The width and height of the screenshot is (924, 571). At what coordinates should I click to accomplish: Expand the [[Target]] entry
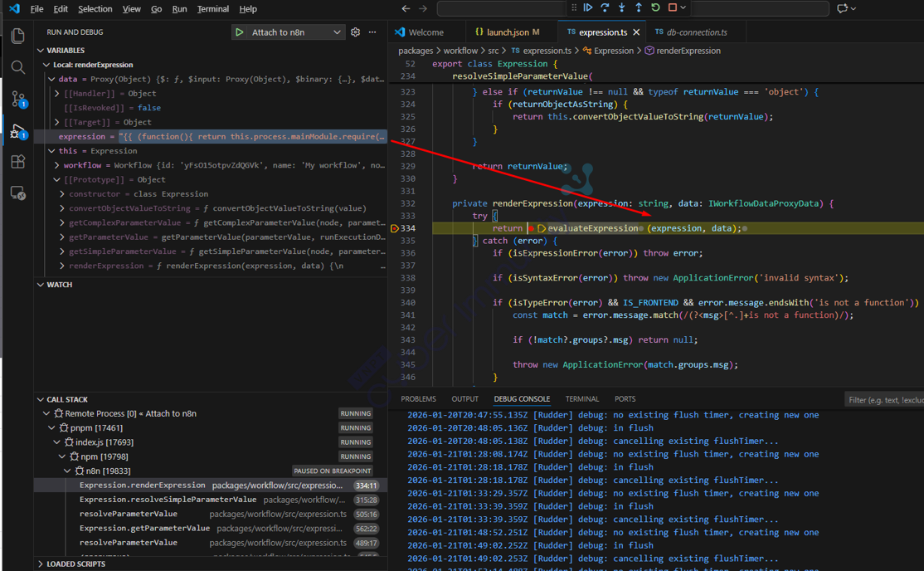click(x=56, y=122)
